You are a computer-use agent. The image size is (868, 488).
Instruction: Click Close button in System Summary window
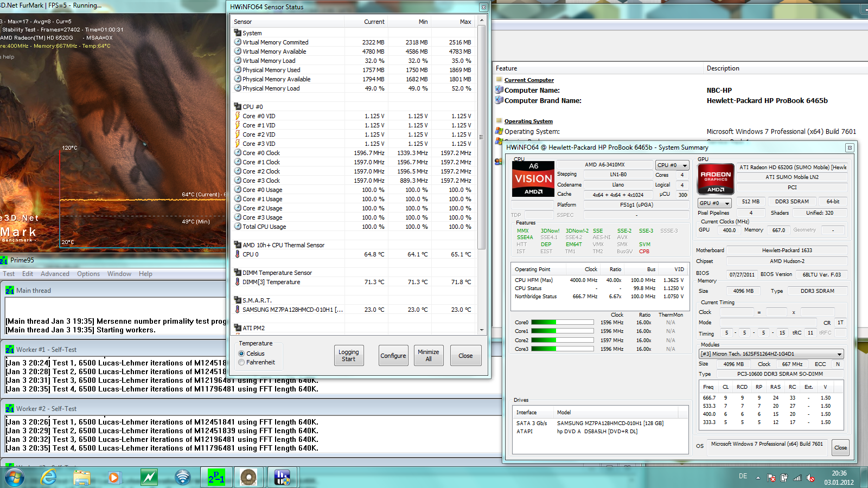(x=841, y=447)
